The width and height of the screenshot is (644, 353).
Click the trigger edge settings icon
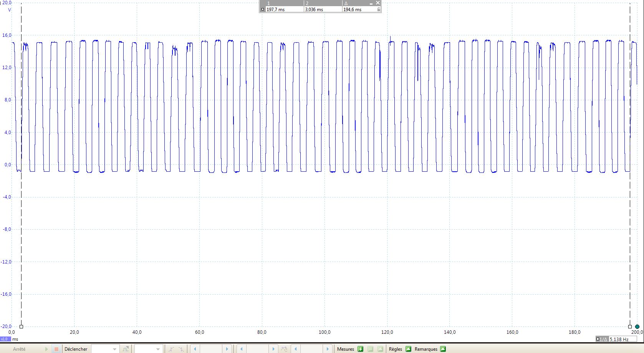[126, 349]
